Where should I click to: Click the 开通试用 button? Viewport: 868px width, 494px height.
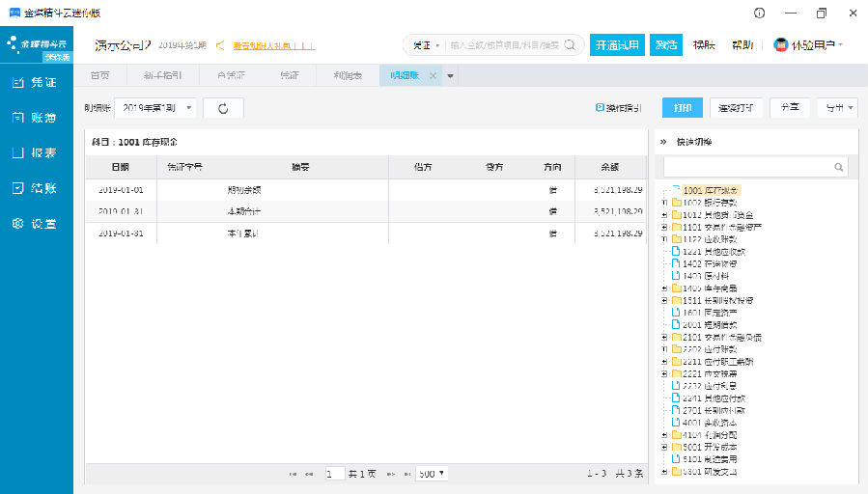coord(617,45)
